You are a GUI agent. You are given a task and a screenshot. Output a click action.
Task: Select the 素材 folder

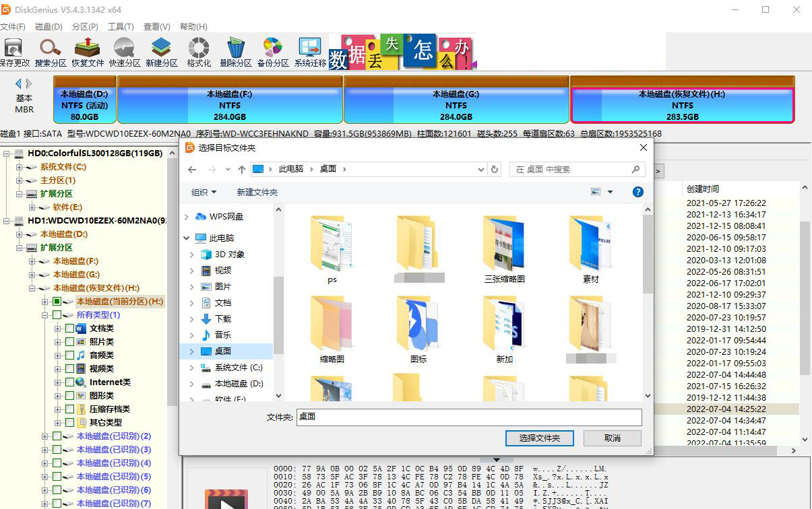tap(590, 249)
